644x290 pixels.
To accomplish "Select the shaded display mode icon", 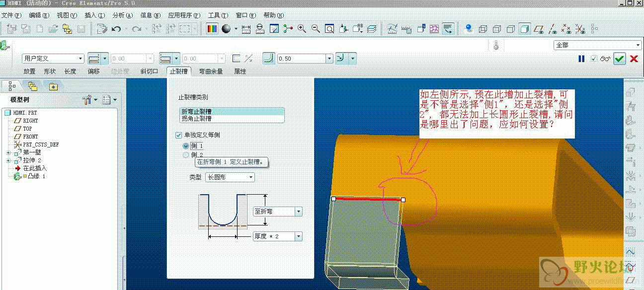I will pos(524,29).
